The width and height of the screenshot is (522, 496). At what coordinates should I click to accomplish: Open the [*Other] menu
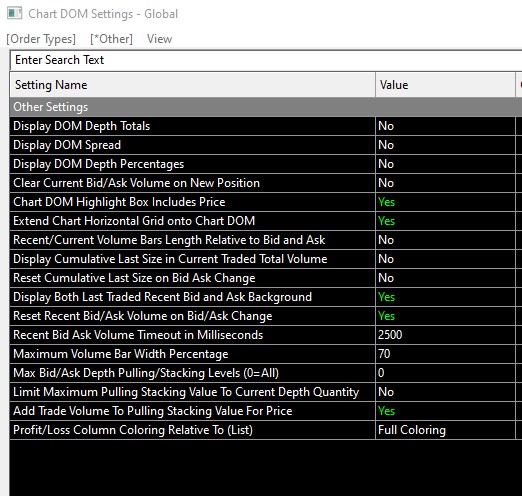coord(111,39)
